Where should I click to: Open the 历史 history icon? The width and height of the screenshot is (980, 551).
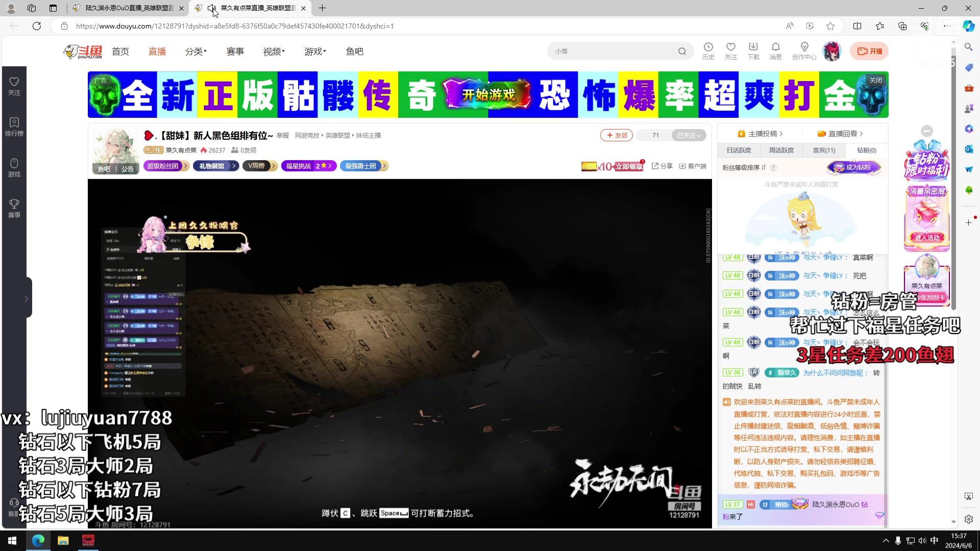point(708,51)
